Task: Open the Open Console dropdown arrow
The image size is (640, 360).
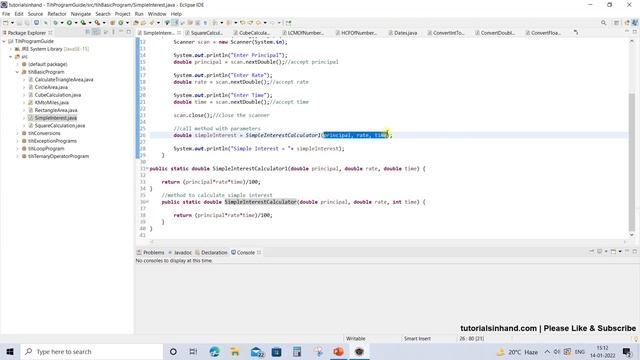Action: tap(620, 251)
